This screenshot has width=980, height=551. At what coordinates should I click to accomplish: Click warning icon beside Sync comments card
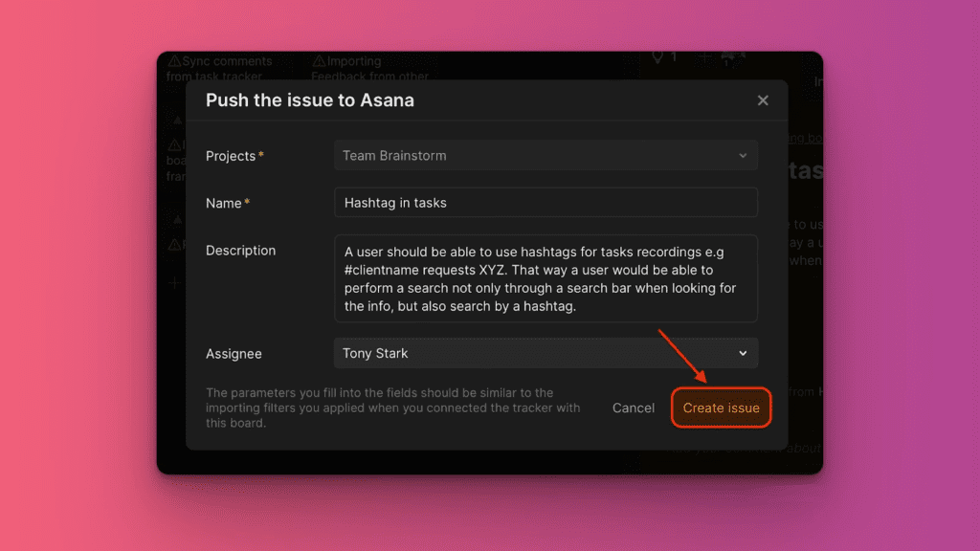pos(174,61)
